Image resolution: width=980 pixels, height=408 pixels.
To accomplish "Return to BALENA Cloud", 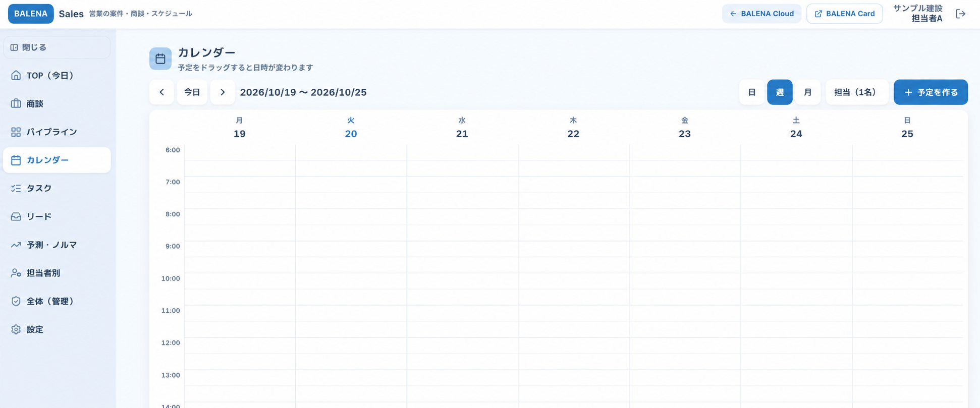I will click(x=761, y=14).
